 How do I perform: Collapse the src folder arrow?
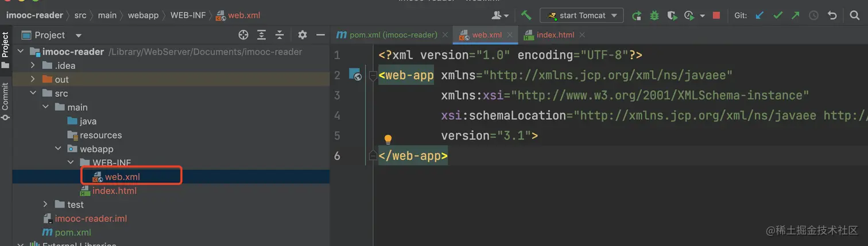pyautogui.click(x=33, y=93)
